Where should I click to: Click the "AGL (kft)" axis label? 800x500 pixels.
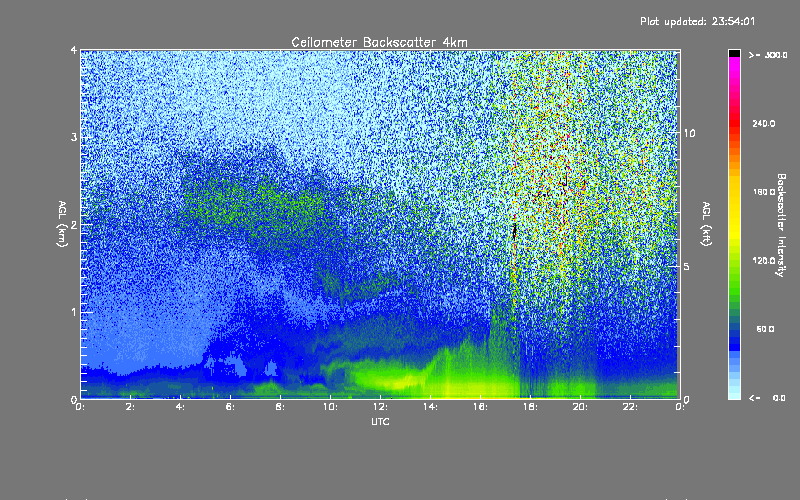coord(706,224)
